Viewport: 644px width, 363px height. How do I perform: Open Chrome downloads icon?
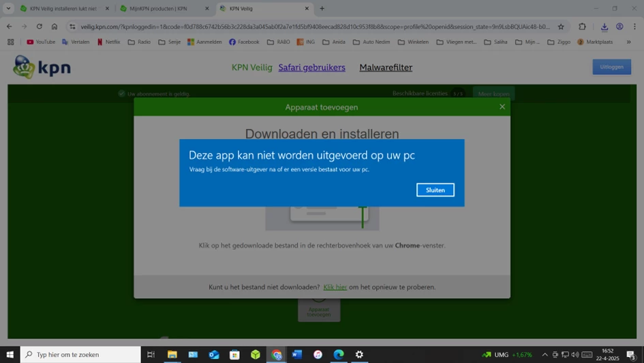[604, 27]
